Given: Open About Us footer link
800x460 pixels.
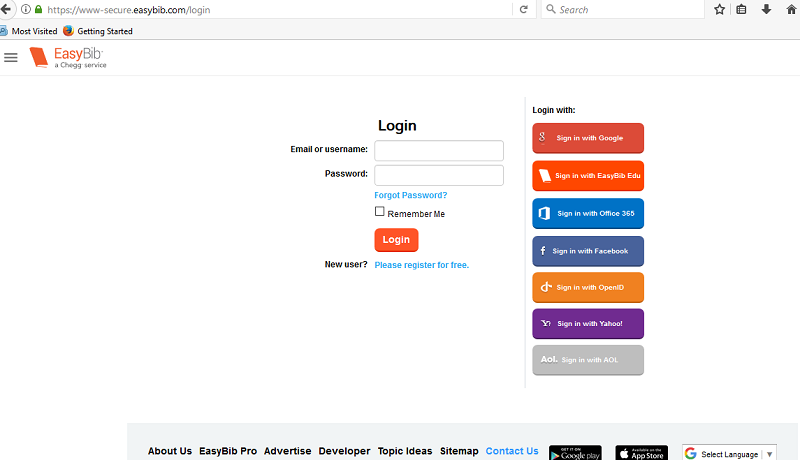Looking at the screenshot, I should [170, 451].
